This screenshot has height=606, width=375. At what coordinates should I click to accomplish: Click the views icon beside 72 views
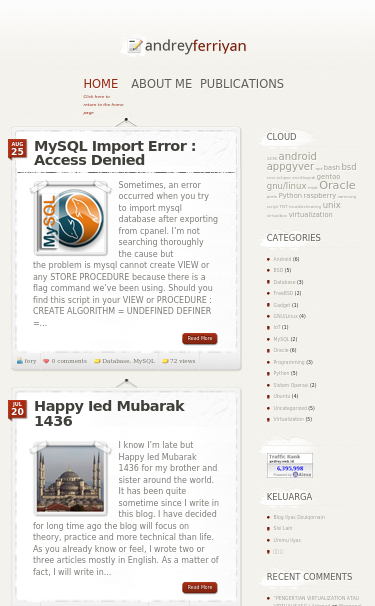click(165, 361)
